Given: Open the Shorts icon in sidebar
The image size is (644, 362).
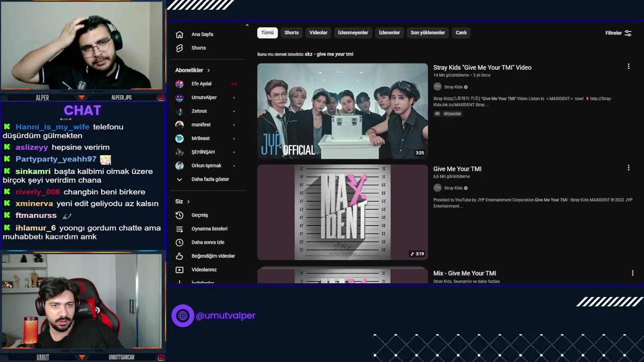Looking at the screenshot, I should 180,48.
